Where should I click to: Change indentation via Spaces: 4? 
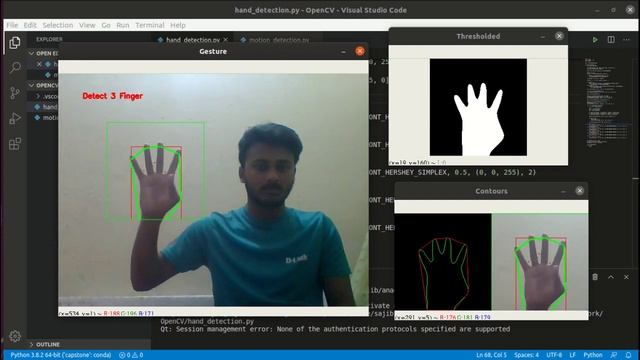(x=526, y=355)
